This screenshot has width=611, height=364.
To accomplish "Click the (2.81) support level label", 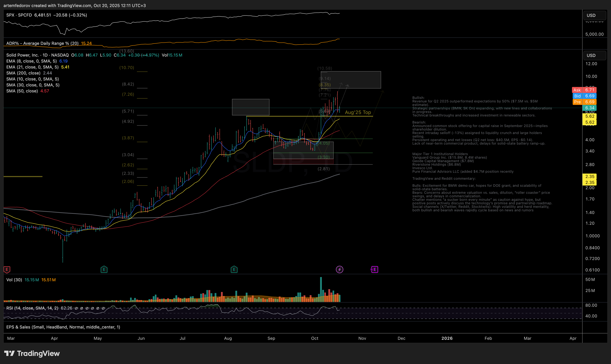I will (x=324, y=169).
